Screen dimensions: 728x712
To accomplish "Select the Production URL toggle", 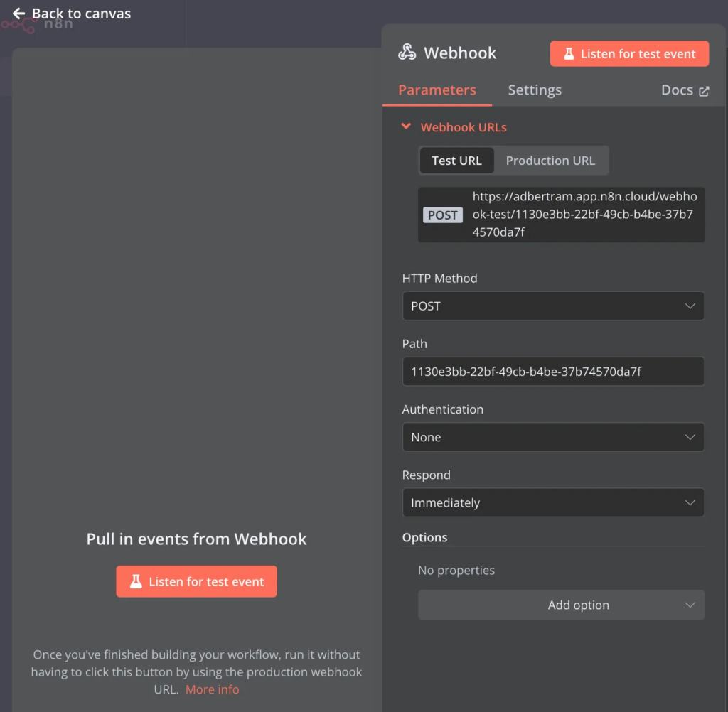I will click(550, 161).
